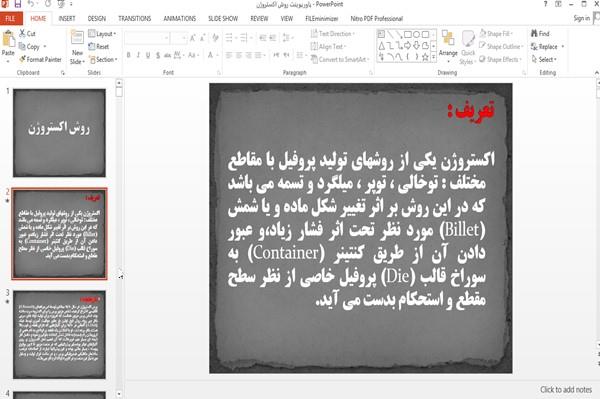Click the thumbnail pane scroll down arrow
This screenshot has height=399, width=600.
tap(119, 394)
